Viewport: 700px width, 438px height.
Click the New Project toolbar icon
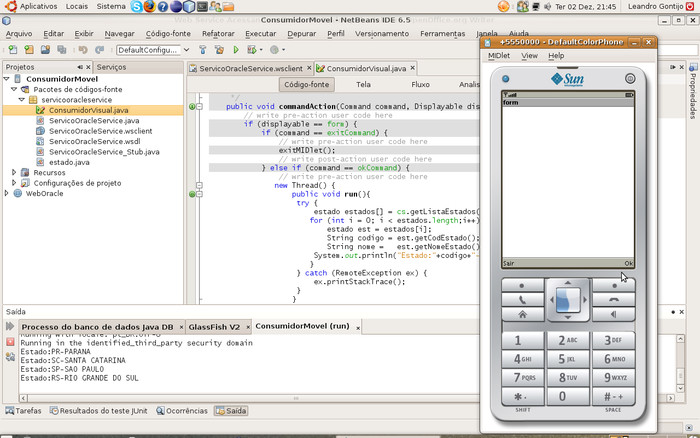[x=29, y=50]
